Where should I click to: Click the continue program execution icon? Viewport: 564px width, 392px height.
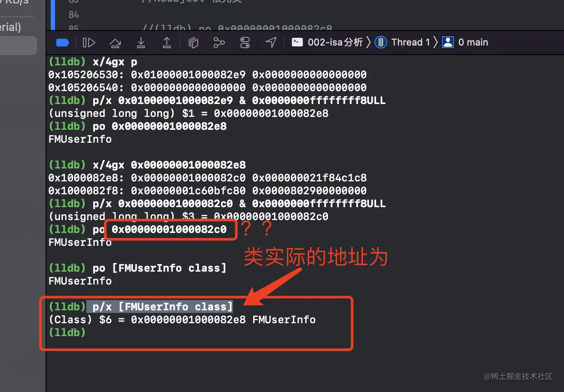pyautogui.click(x=89, y=42)
